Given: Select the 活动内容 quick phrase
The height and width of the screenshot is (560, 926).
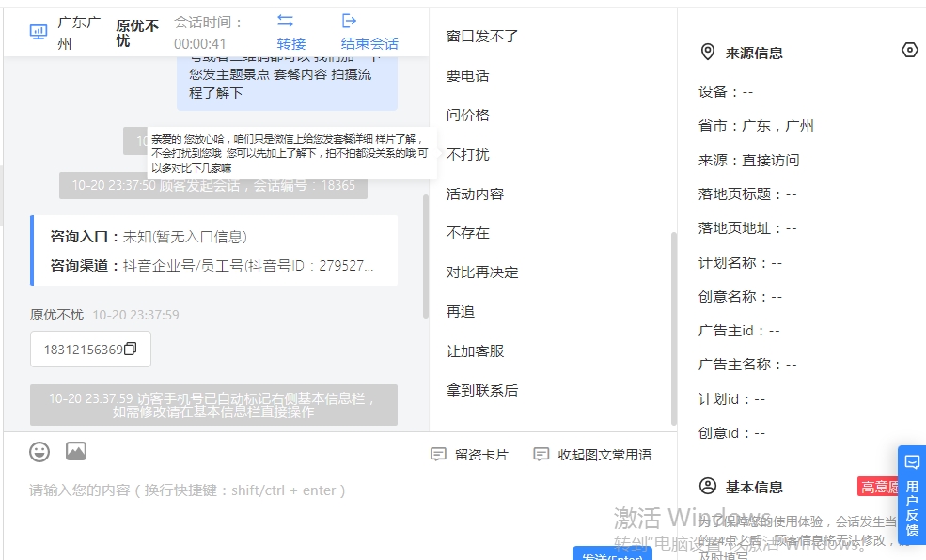Looking at the screenshot, I should (475, 194).
